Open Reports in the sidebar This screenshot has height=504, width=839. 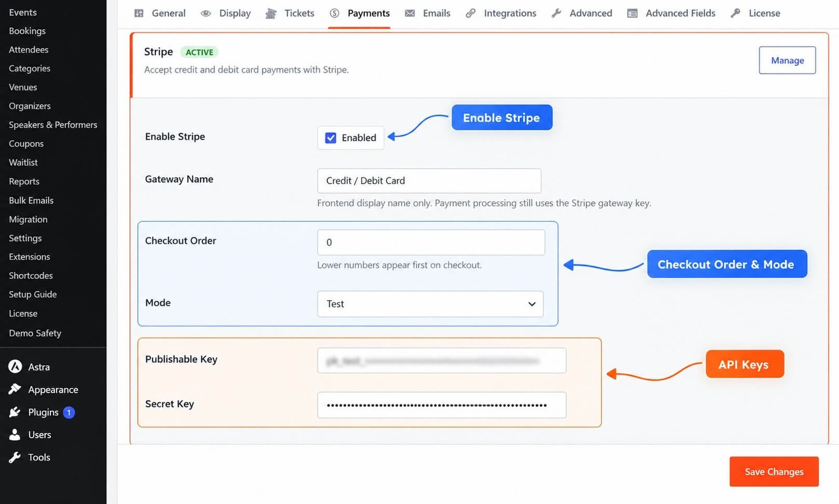pyautogui.click(x=24, y=181)
